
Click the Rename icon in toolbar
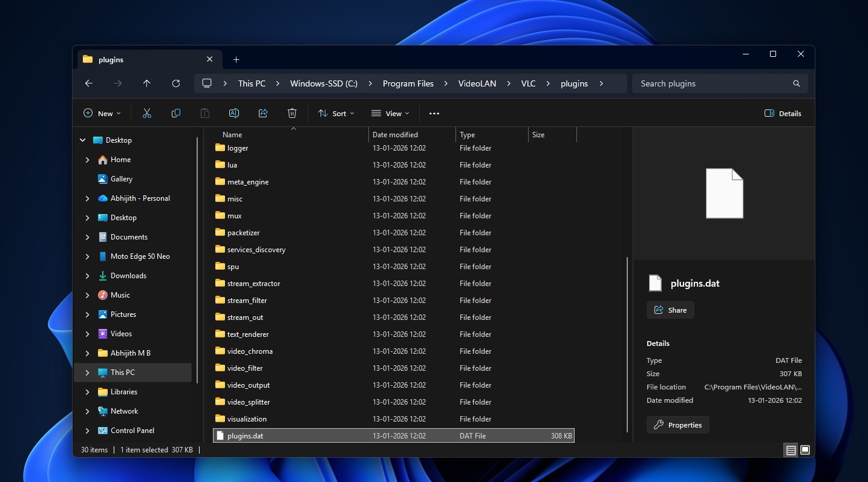coord(234,113)
